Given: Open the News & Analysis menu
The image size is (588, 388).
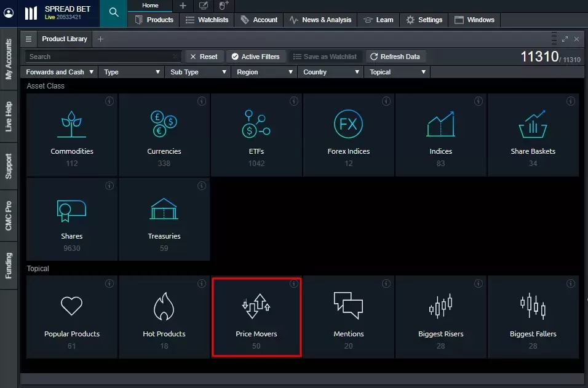Looking at the screenshot, I should tap(320, 20).
